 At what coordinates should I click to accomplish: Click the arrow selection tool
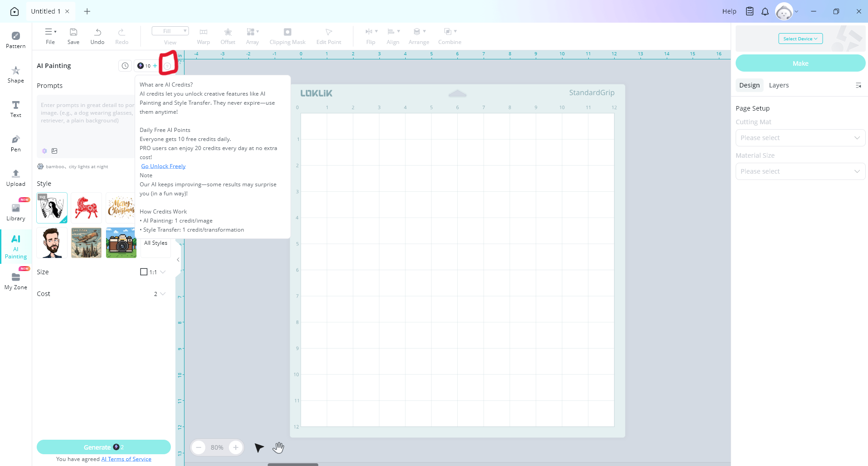(x=259, y=448)
